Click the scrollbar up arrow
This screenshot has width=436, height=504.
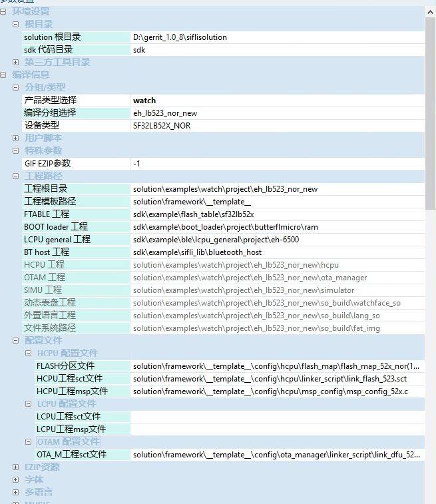pos(430,12)
